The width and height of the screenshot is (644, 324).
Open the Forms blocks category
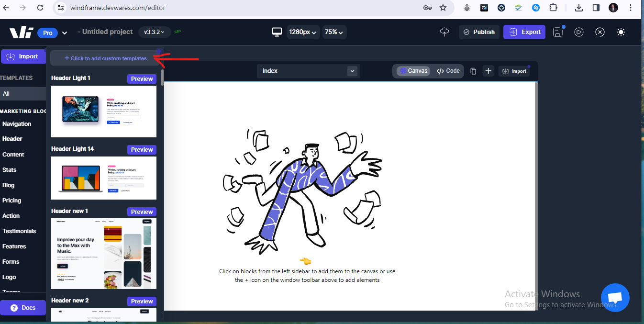click(11, 262)
